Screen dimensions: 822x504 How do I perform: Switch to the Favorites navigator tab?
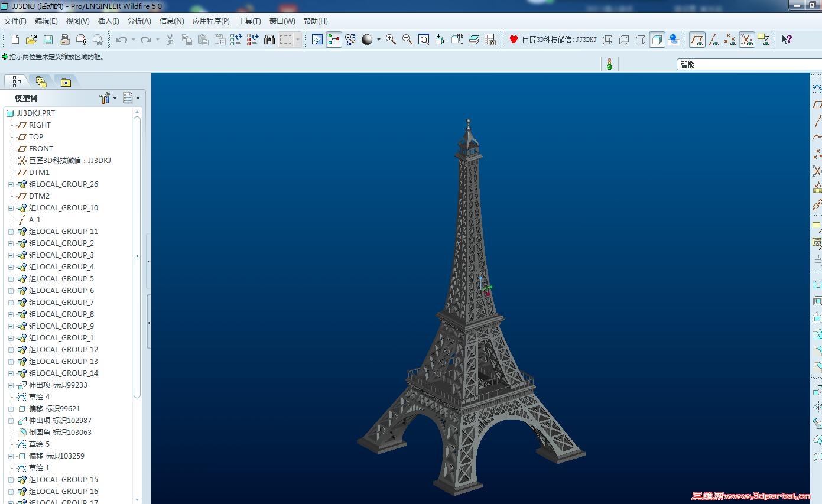(x=66, y=82)
